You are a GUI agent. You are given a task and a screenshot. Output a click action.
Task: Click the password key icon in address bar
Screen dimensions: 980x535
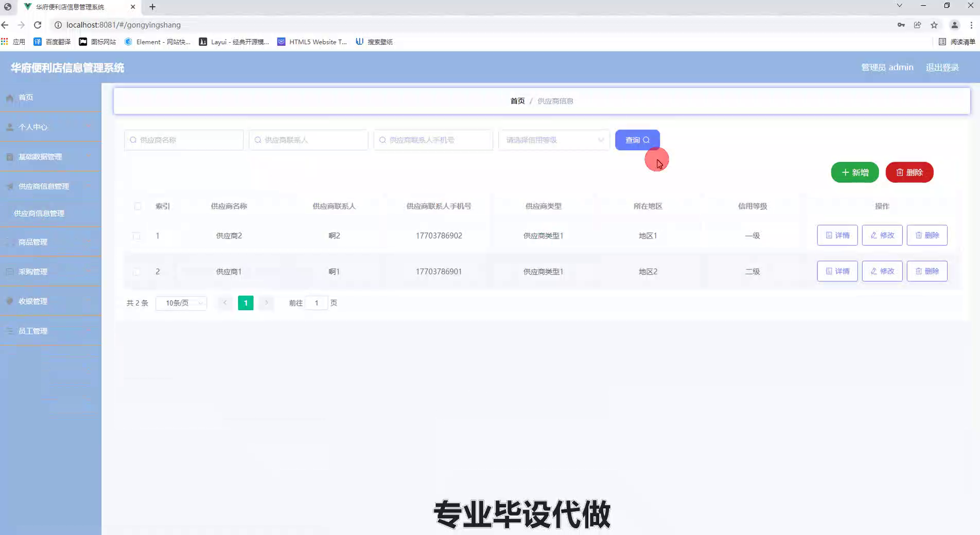(x=901, y=25)
